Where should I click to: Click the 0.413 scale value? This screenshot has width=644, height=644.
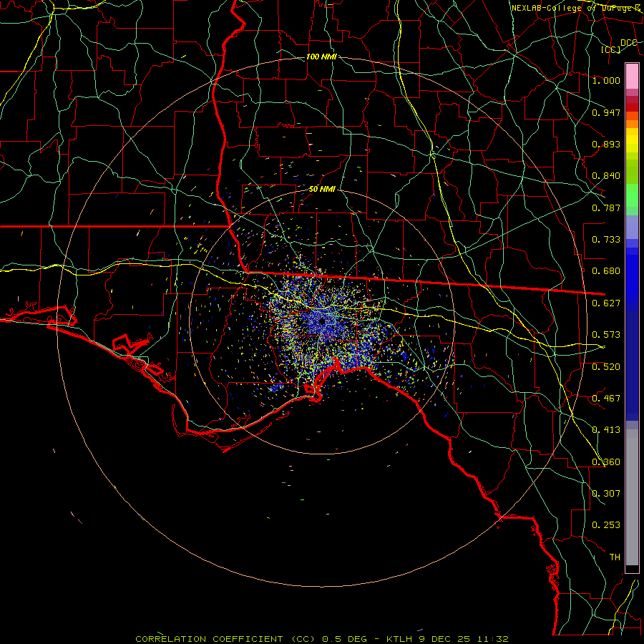tap(606, 430)
